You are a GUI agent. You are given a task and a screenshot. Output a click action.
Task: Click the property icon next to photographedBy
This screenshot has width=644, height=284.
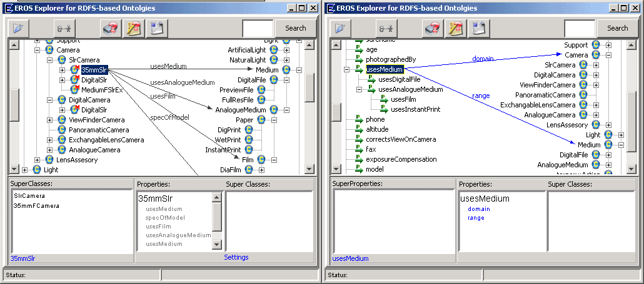[x=359, y=60]
